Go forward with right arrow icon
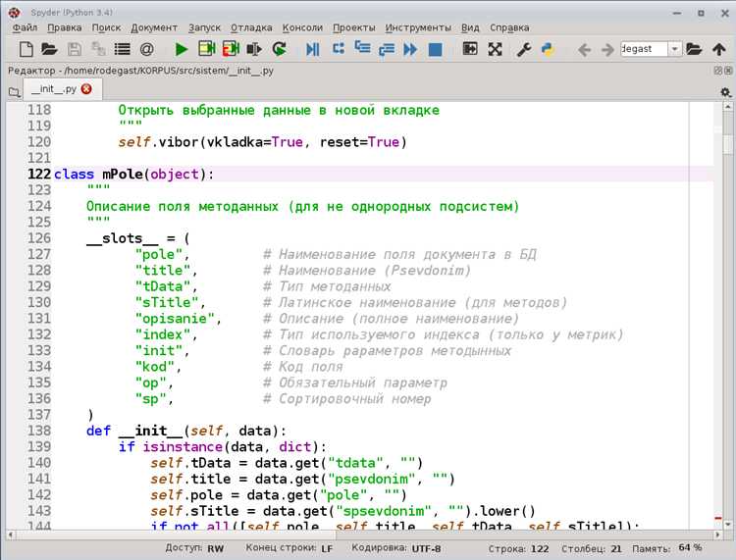 [x=607, y=49]
